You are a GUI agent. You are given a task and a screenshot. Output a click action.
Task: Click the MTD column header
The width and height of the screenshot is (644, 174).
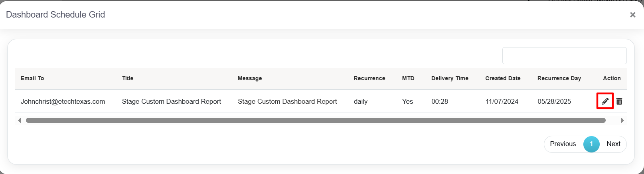(x=408, y=78)
